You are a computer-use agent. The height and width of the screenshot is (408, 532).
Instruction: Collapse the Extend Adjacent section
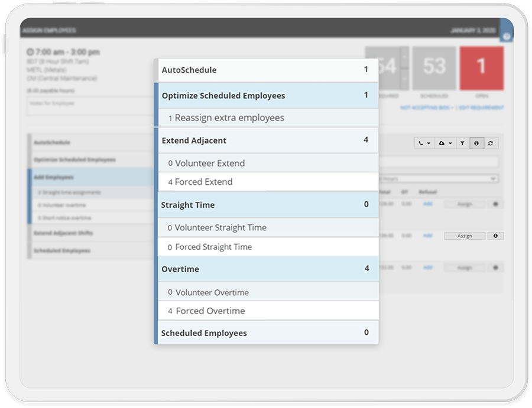click(x=266, y=141)
